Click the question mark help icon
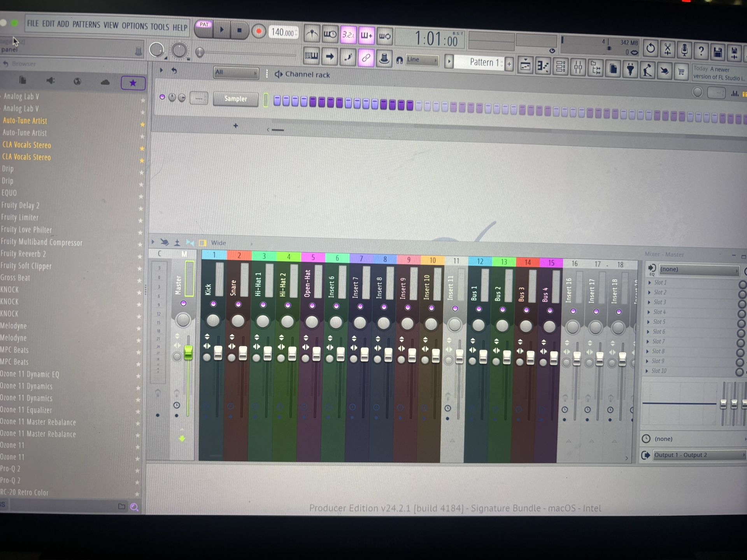Image resolution: width=747 pixels, height=560 pixels. [x=701, y=51]
